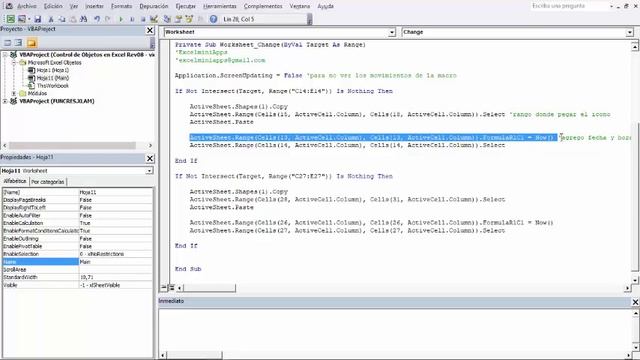640x360 pixels.
Task: Toggle Design Mode toolbar icon
Action: tap(154, 19)
